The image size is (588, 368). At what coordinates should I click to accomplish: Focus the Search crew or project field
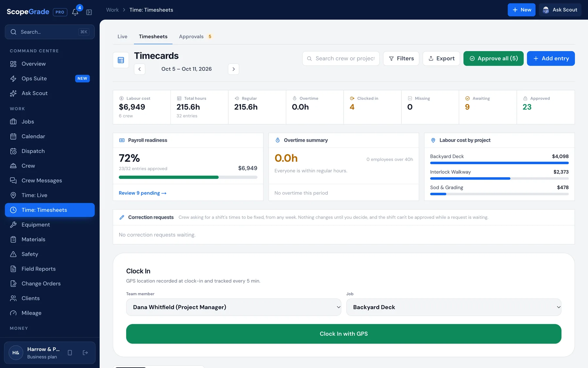click(341, 59)
